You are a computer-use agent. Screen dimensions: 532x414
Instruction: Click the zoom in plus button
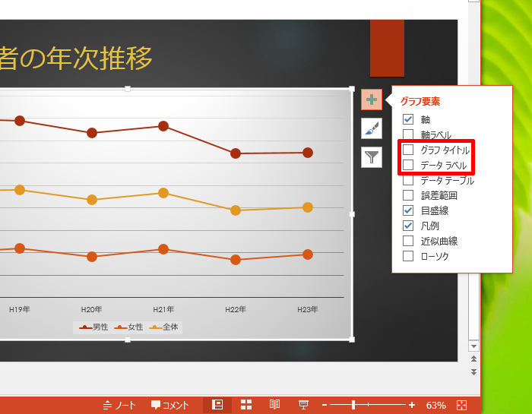(412, 405)
